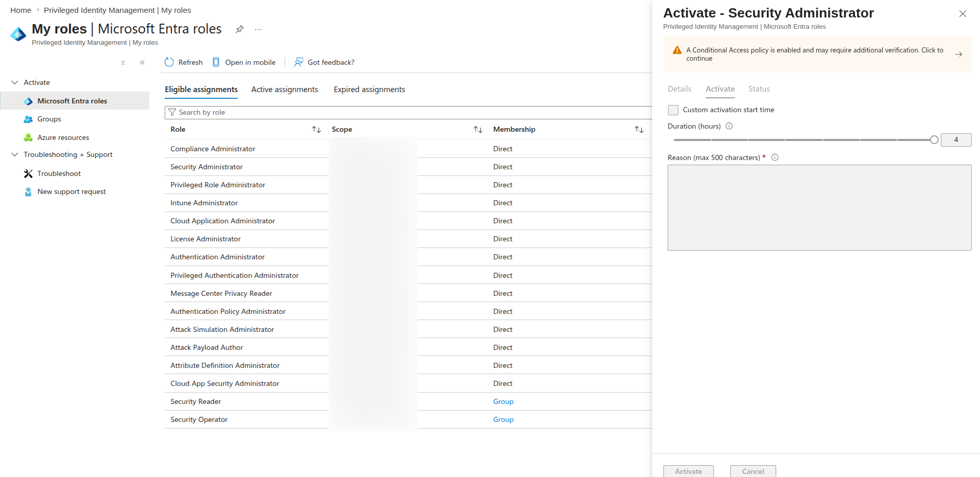Open the Group membership link for Security Operator
980x477 pixels.
pos(503,420)
